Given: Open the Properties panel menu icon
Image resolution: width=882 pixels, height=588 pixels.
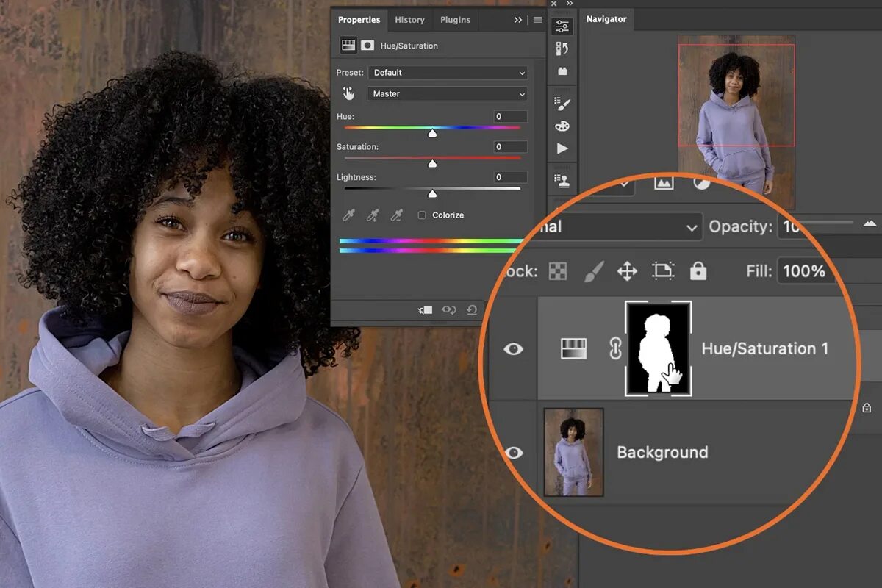Looking at the screenshot, I should click(537, 20).
